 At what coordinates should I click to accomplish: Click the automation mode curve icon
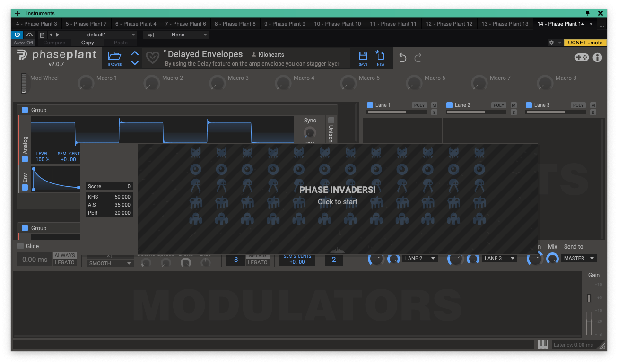[29, 35]
